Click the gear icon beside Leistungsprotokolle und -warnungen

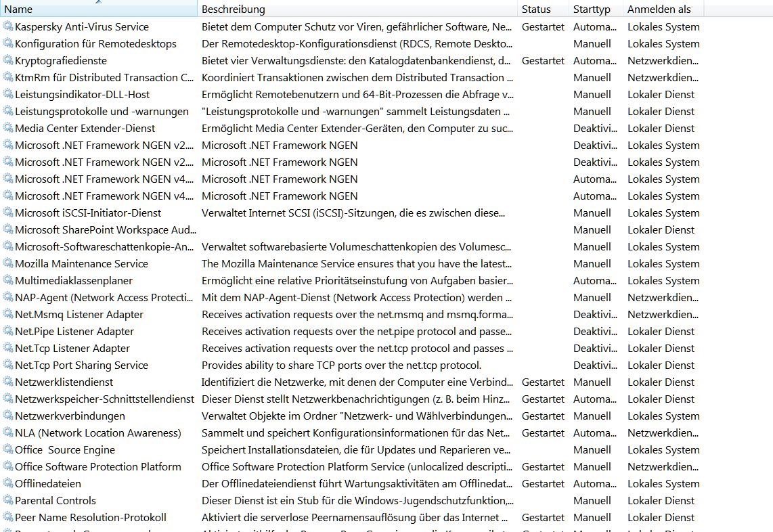tap(8, 111)
